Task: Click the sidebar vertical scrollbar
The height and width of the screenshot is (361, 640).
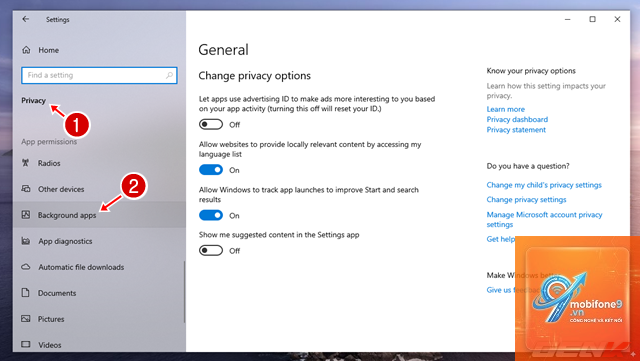Action: (184, 292)
